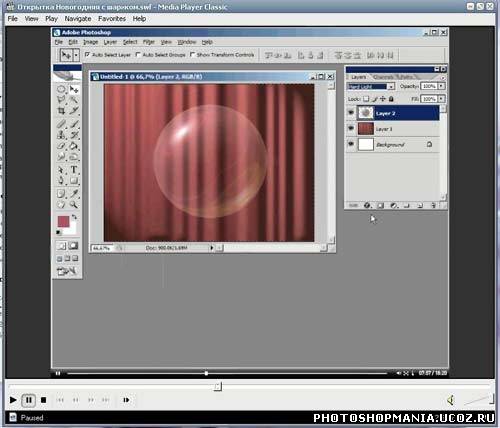Click the MPC Play button
This screenshot has width=500, height=428.
pos(13,400)
